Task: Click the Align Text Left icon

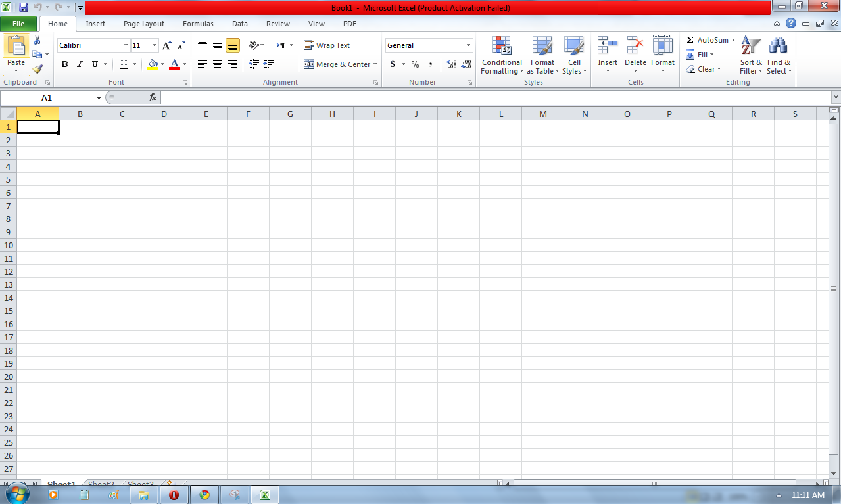Action: pos(203,64)
